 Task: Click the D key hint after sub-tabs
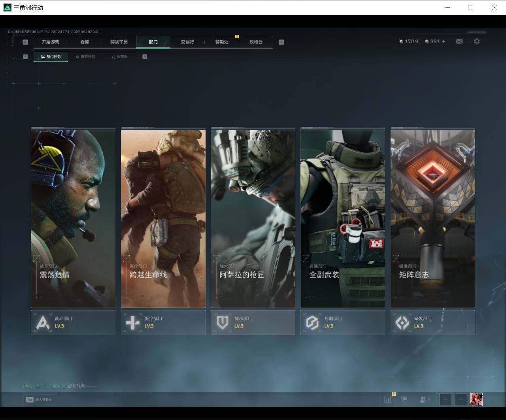pyautogui.click(x=145, y=57)
